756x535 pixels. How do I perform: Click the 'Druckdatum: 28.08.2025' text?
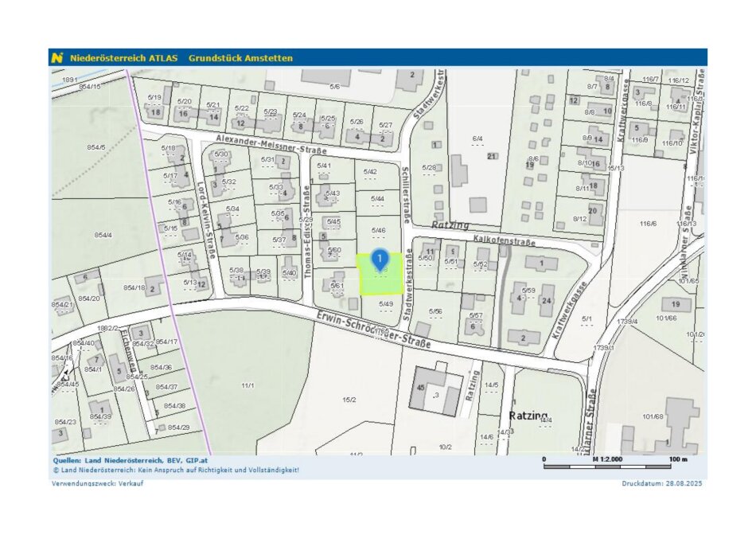pos(661,483)
